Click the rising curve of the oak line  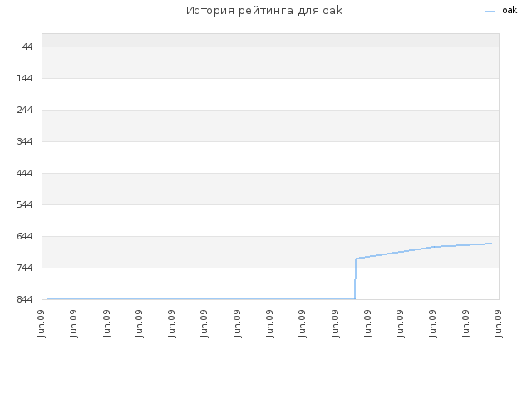(423, 250)
